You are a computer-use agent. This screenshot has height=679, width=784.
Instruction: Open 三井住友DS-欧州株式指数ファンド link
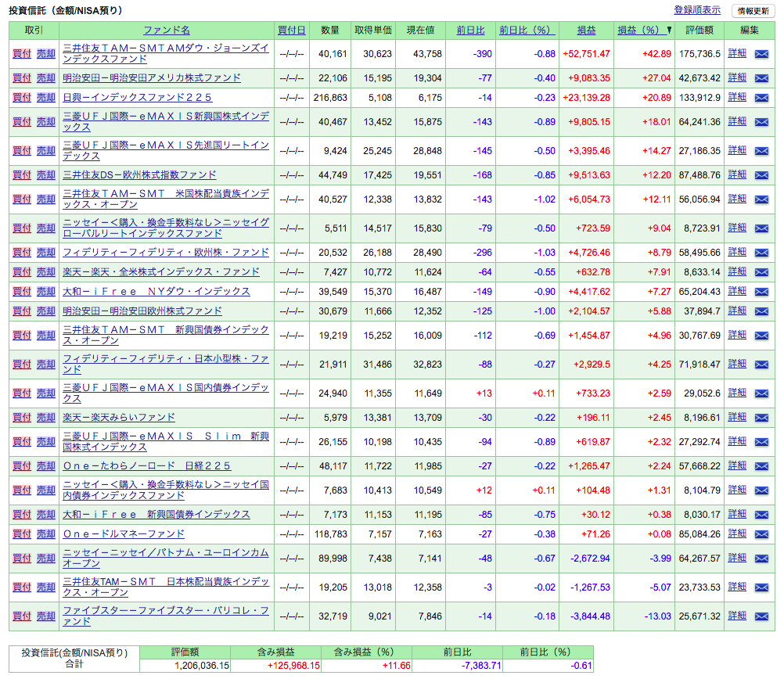[139, 175]
